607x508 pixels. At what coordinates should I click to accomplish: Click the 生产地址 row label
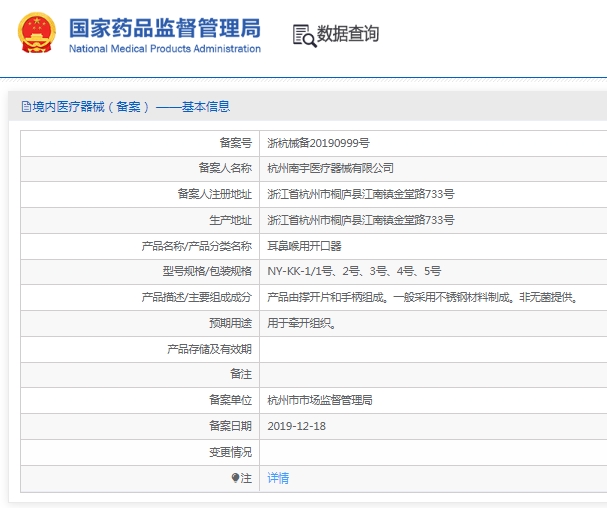(x=230, y=220)
